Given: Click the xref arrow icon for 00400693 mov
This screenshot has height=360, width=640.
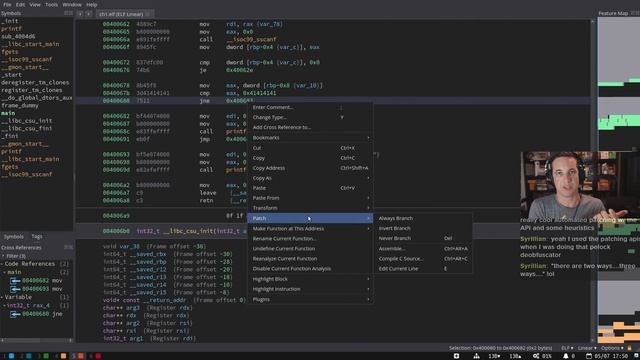Looking at the screenshot, I should click(16, 289).
